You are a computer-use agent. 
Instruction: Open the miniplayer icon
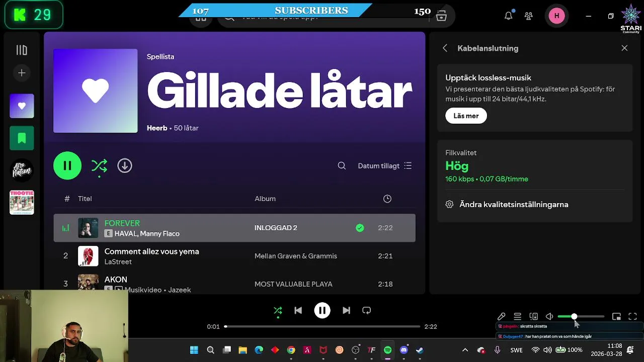(616, 316)
